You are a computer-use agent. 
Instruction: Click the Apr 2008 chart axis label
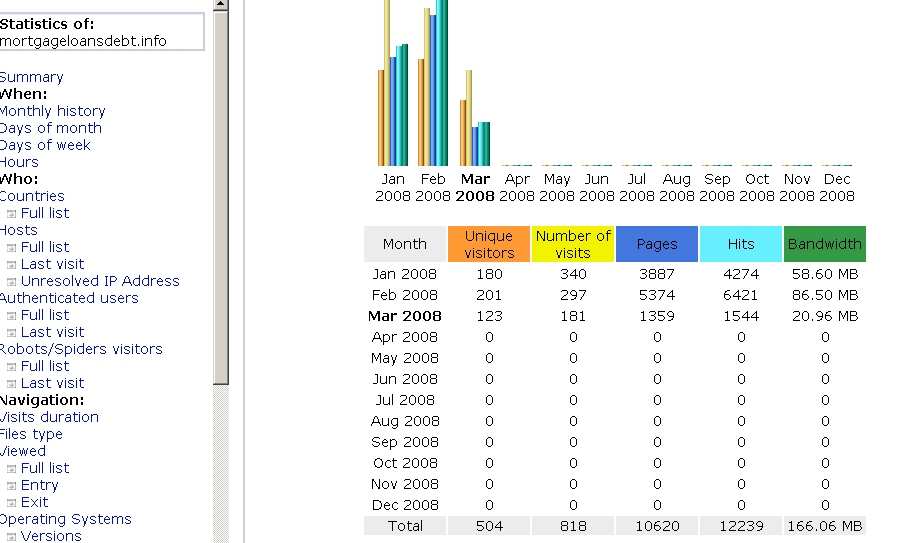(x=517, y=187)
